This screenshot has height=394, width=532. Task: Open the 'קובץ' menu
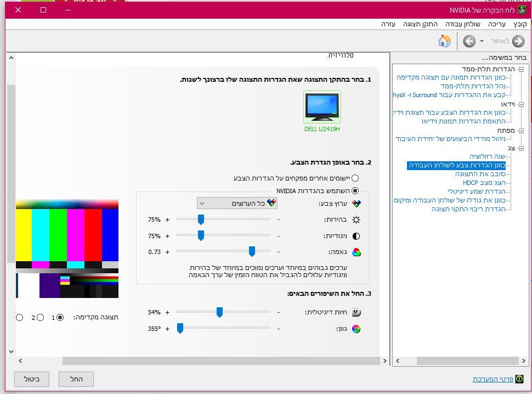520,24
